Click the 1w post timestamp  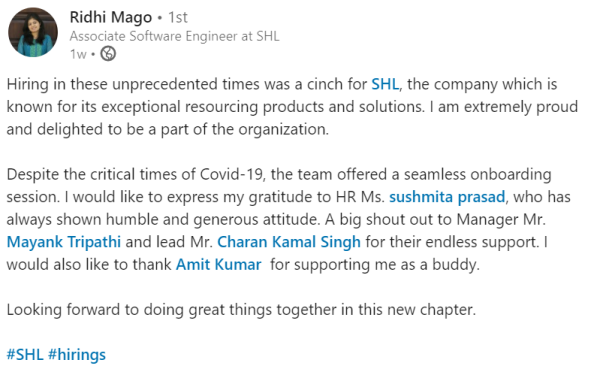[x=78, y=54]
